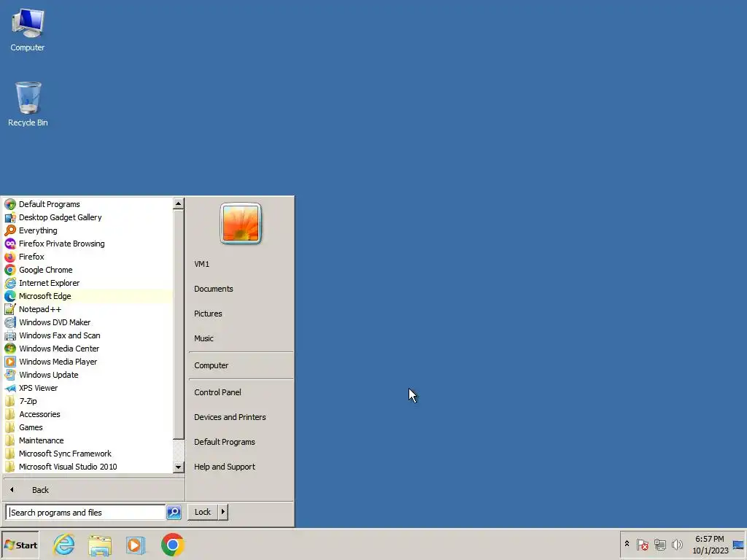Click the Lock button

click(203, 512)
